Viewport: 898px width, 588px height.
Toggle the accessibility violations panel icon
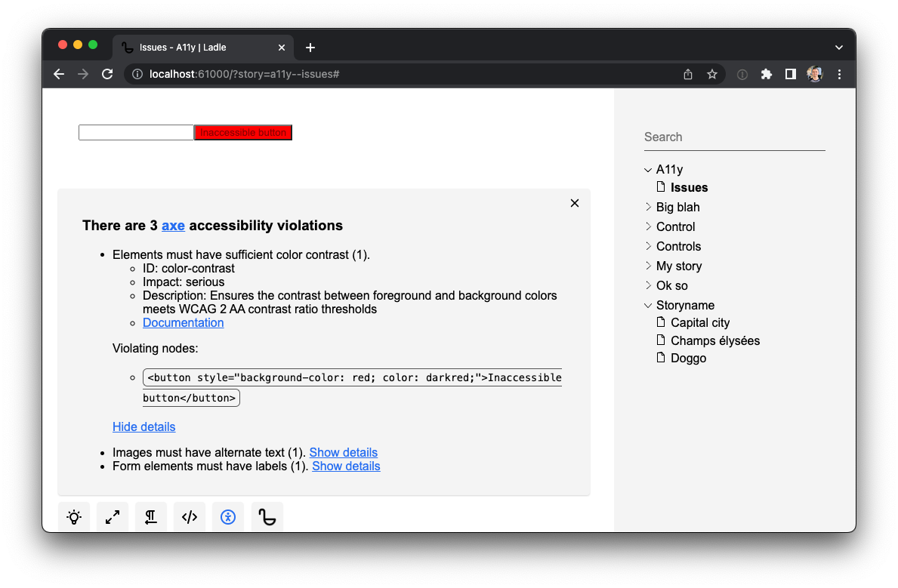pyautogui.click(x=228, y=517)
